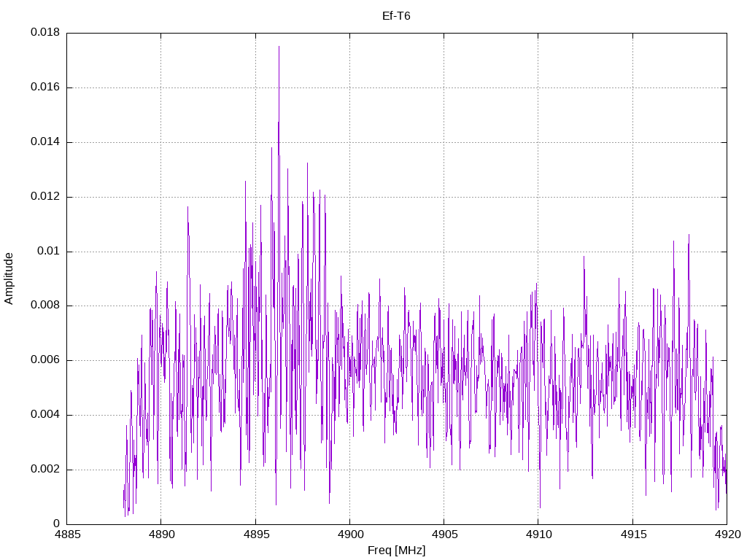
Task: Click the 4905 x-axis tick label
Action: [444, 534]
